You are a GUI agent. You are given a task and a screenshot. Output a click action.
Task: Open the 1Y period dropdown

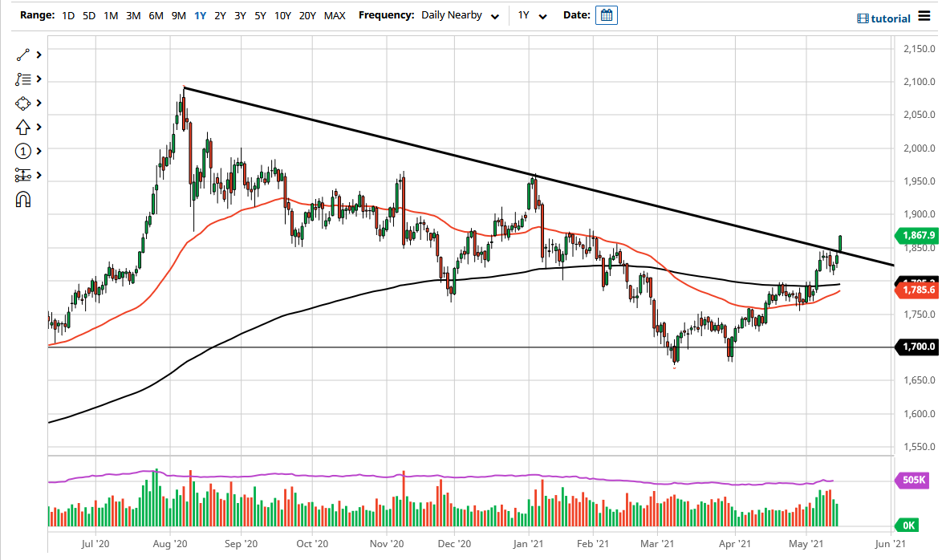[532, 15]
